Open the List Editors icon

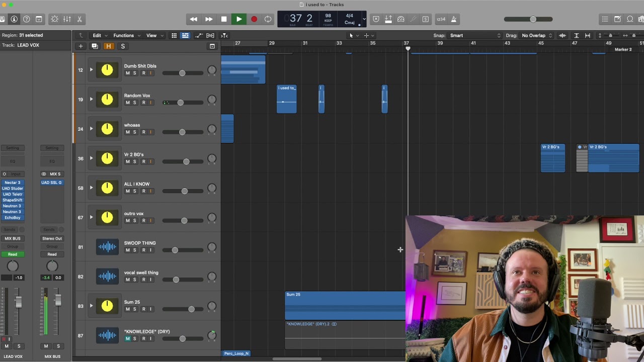(605, 19)
